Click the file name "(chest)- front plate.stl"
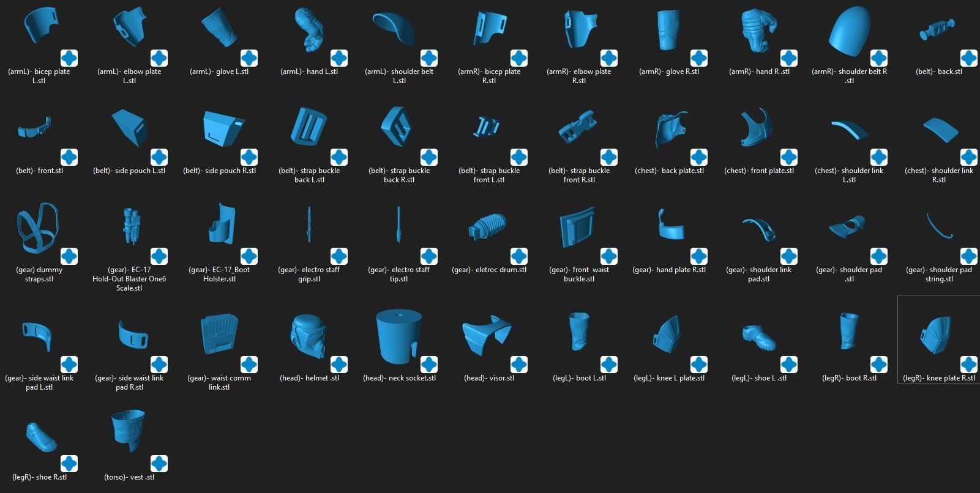Screen dimensions: 980x493 point(758,171)
